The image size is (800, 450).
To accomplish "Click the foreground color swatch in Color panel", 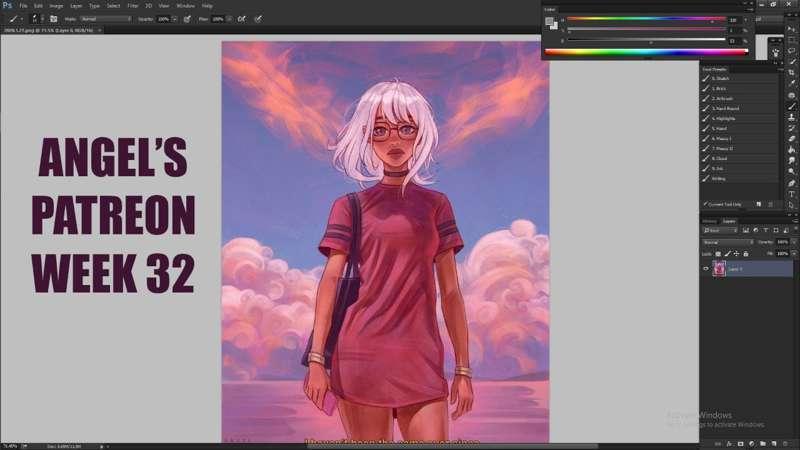I will 549,21.
